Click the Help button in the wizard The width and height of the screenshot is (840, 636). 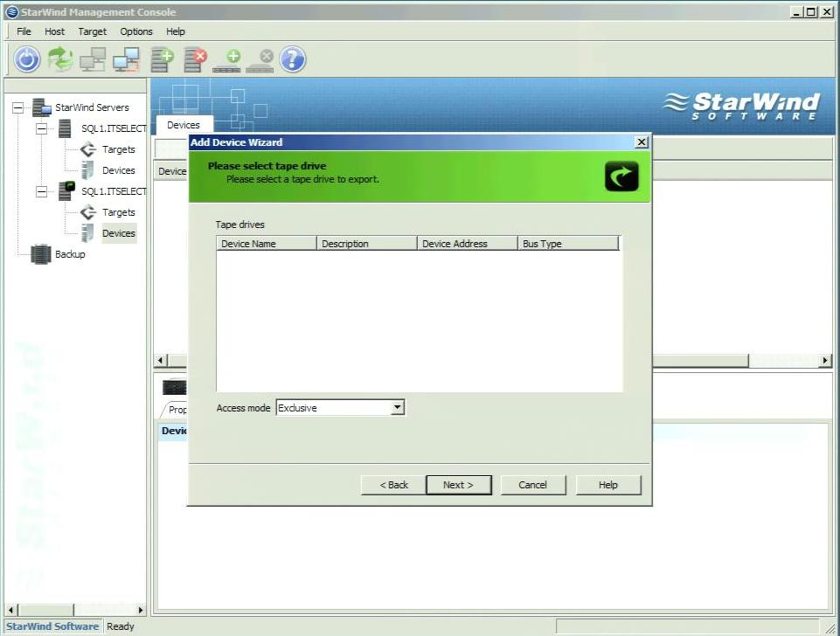[x=608, y=485]
